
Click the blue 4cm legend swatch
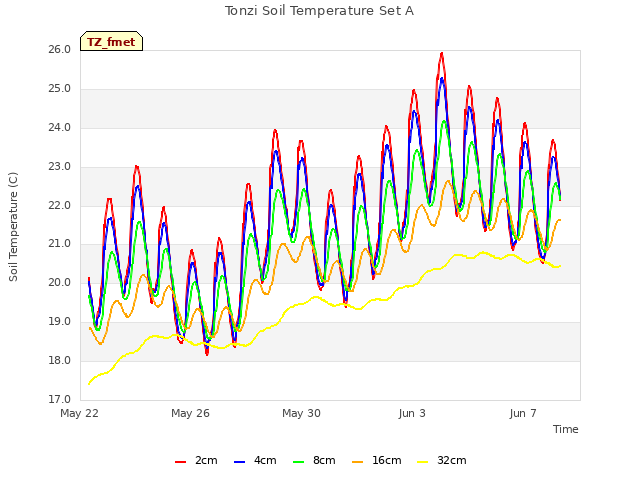pyautogui.click(x=240, y=462)
